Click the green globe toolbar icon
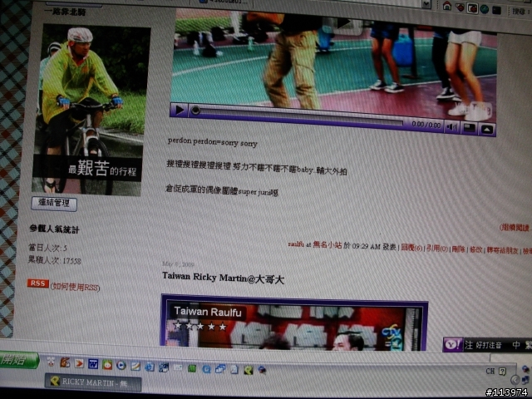 click(484, 9)
